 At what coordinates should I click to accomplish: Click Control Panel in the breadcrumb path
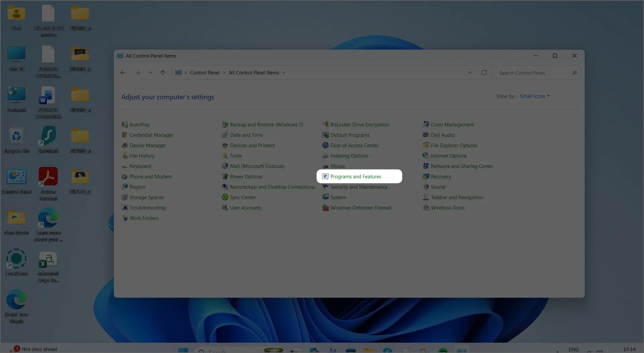(x=205, y=73)
